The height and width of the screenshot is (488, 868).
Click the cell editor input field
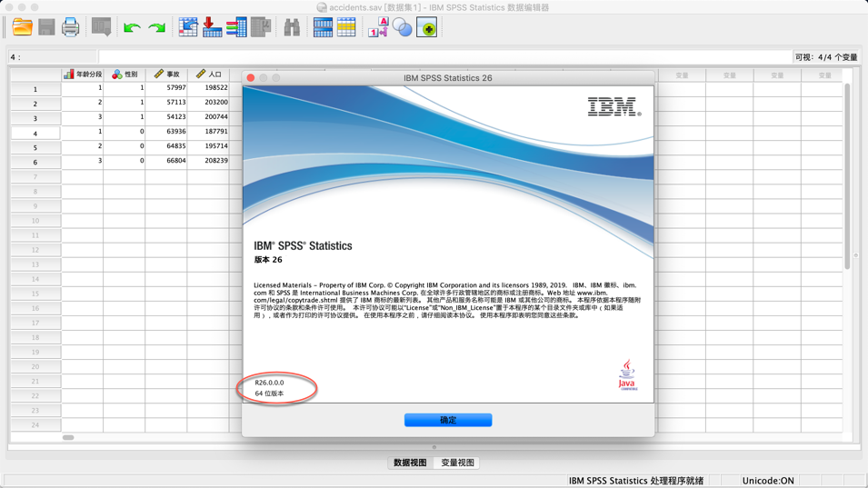click(445, 56)
